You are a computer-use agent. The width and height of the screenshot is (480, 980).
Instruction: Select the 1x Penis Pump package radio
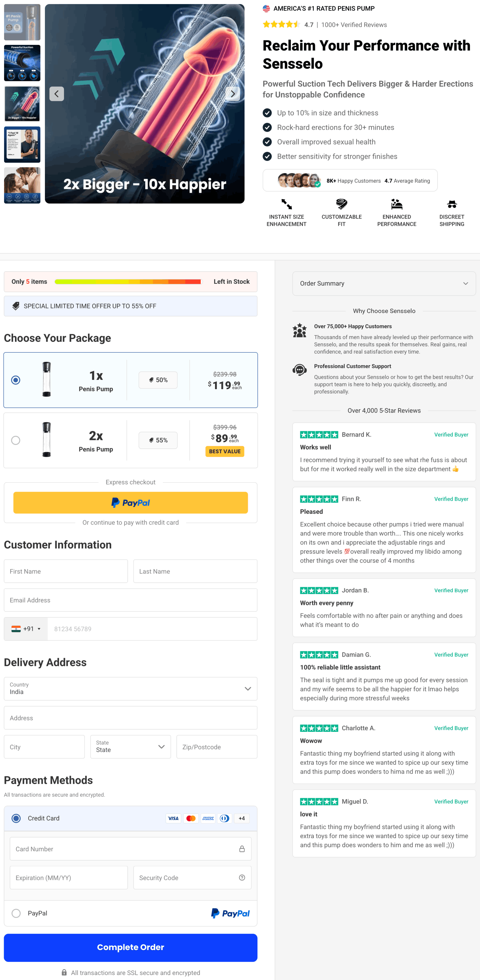click(16, 380)
